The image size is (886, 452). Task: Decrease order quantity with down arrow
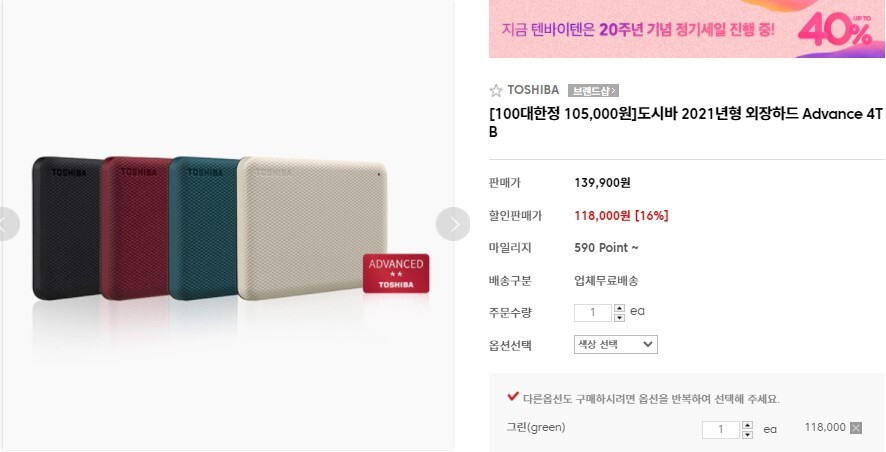pos(619,318)
